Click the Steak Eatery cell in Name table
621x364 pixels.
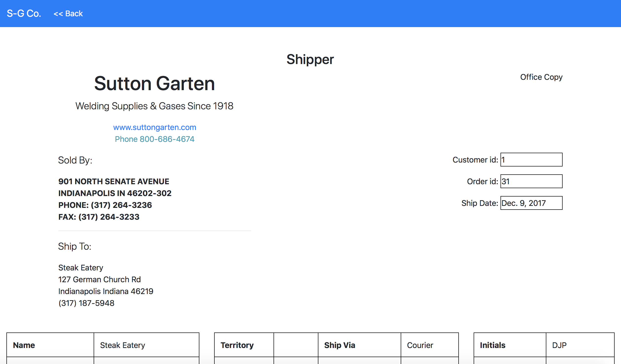pos(146,345)
